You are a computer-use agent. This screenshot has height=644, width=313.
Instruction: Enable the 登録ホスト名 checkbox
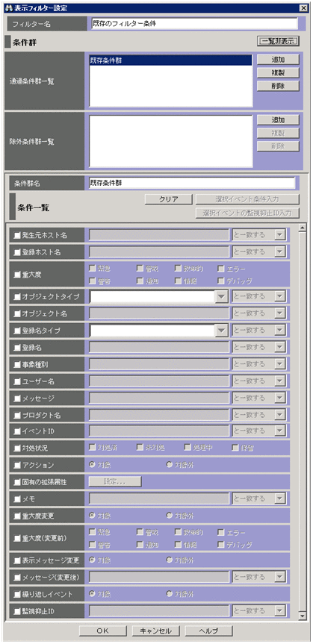pyautogui.click(x=17, y=252)
